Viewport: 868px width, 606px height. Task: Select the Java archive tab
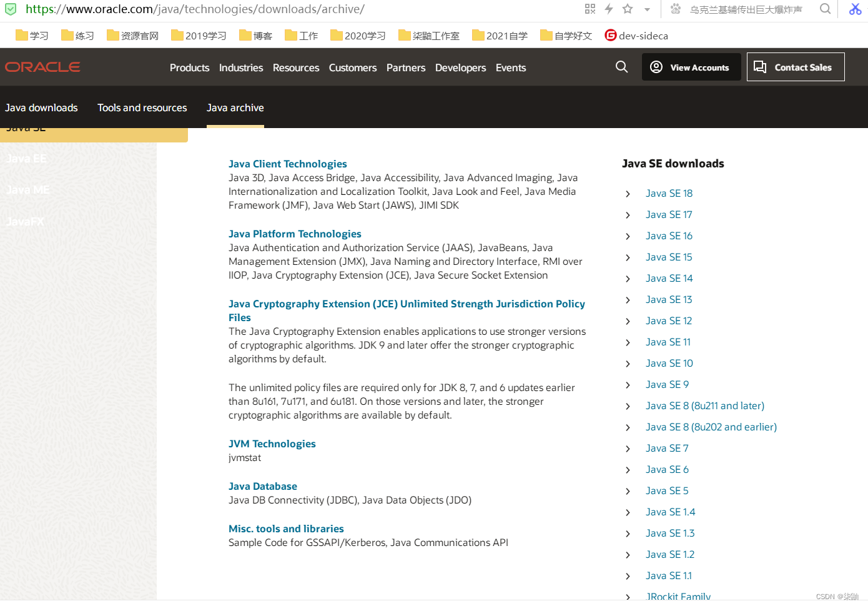click(235, 107)
